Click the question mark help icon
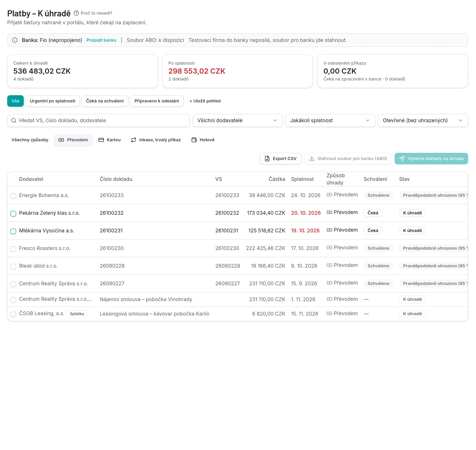 [x=76, y=13]
